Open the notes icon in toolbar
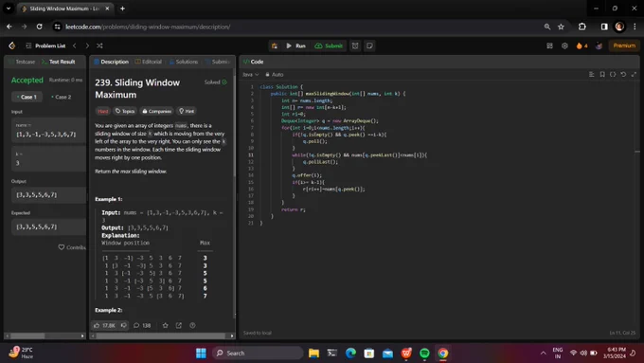The width and height of the screenshot is (644, 363). pos(369,45)
